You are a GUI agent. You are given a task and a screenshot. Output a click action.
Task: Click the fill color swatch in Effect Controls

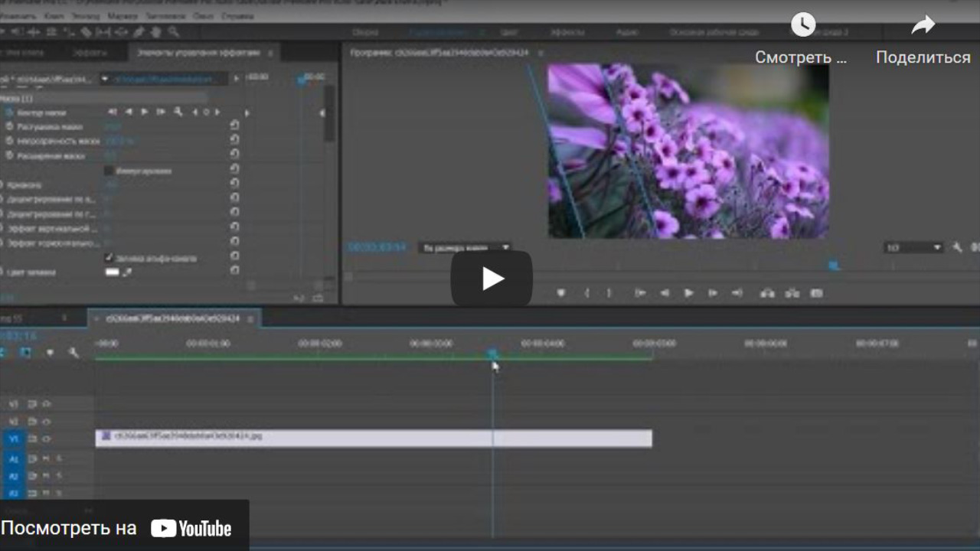113,272
